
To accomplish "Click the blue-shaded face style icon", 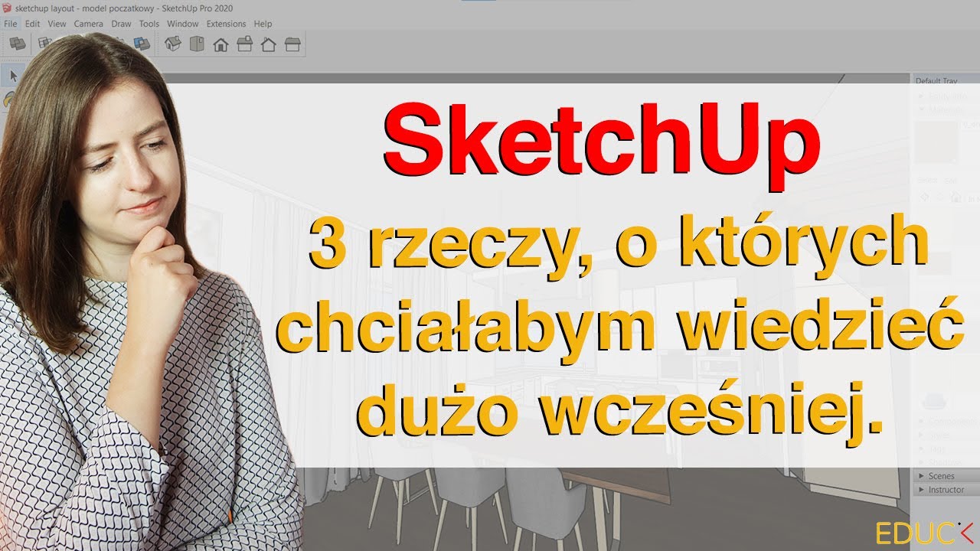I will point(142,44).
